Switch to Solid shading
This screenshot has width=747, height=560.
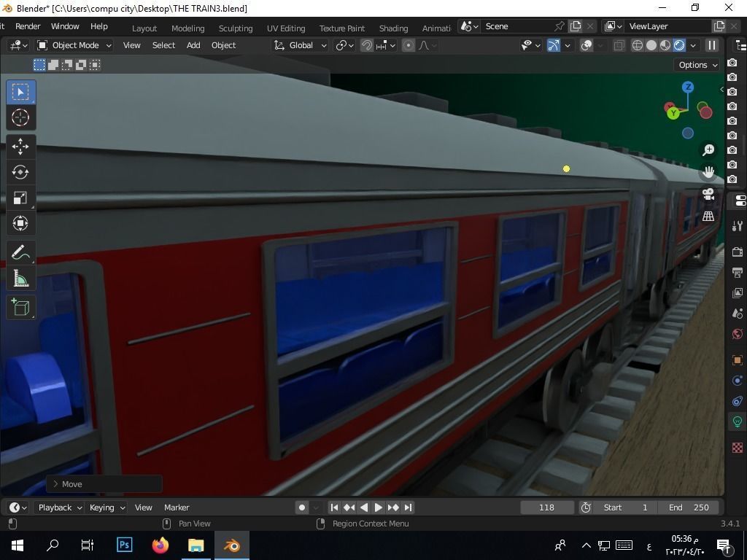651,45
